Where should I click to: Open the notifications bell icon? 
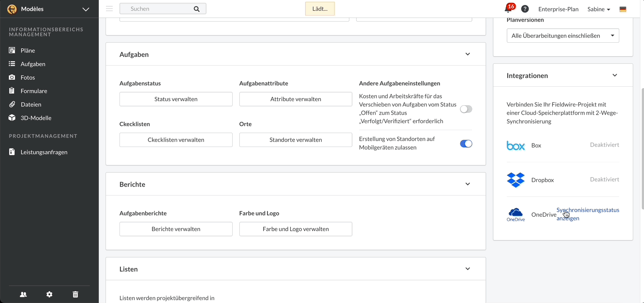click(508, 9)
